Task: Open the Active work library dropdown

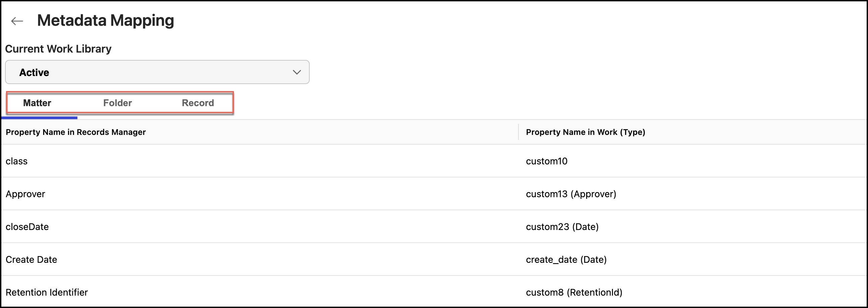Action: point(157,72)
